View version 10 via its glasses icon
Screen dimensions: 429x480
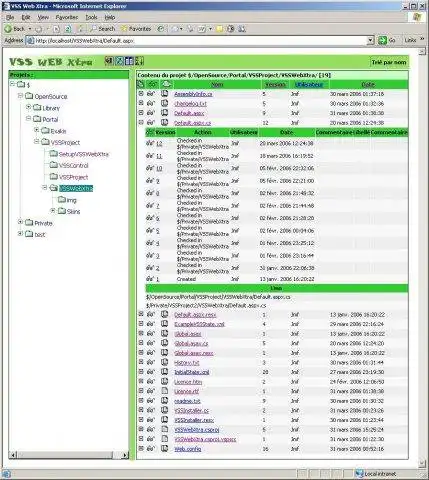[x=150, y=168]
